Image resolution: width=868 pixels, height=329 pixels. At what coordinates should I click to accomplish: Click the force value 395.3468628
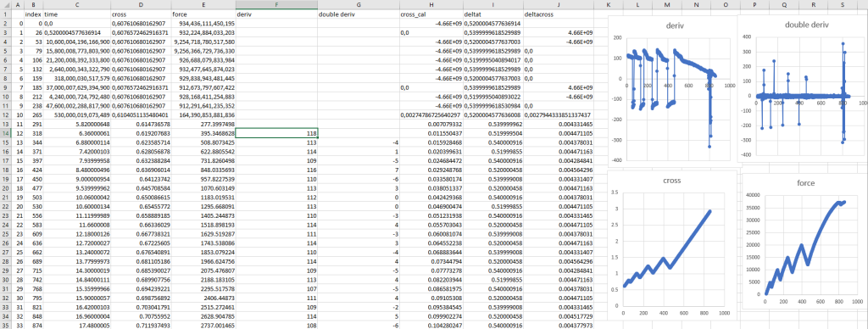point(203,133)
